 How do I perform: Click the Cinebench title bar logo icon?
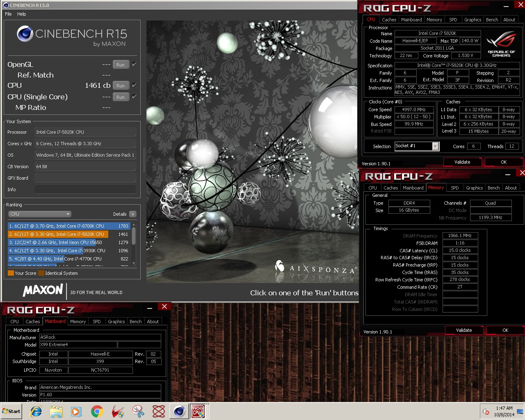point(6,5)
